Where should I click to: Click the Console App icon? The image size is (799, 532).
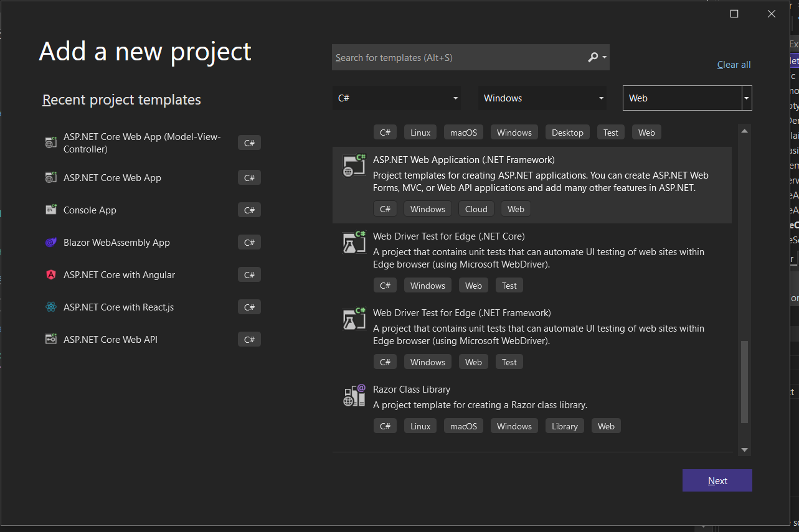51,210
